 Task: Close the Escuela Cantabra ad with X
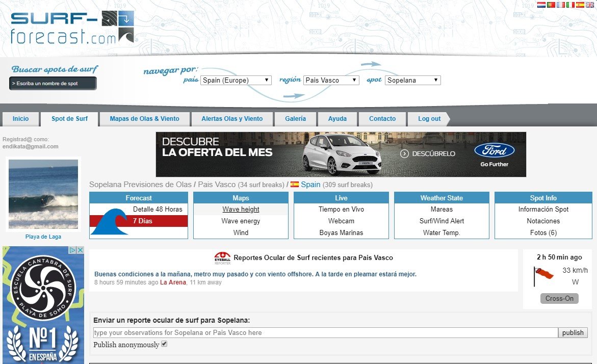click(x=80, y=250)
